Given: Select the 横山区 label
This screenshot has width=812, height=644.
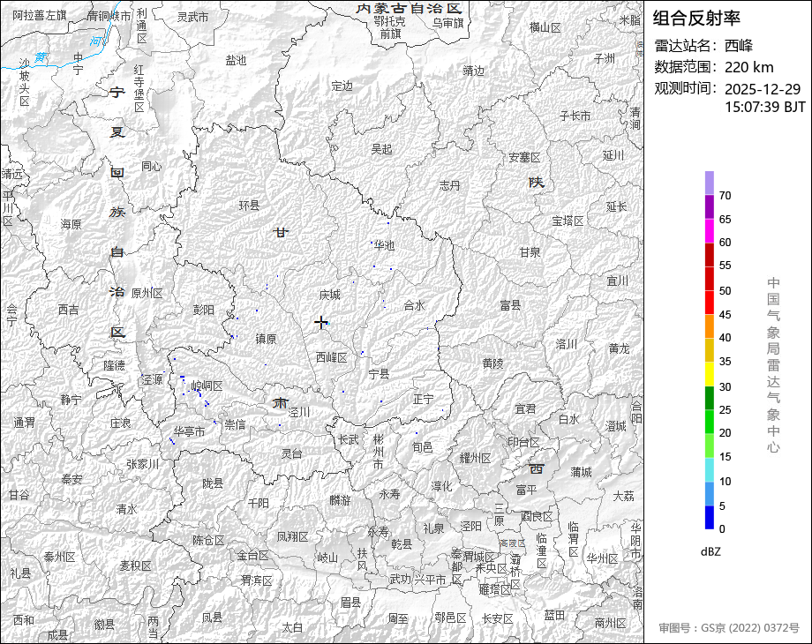Looking at the screenshot, I should point(545,27).
